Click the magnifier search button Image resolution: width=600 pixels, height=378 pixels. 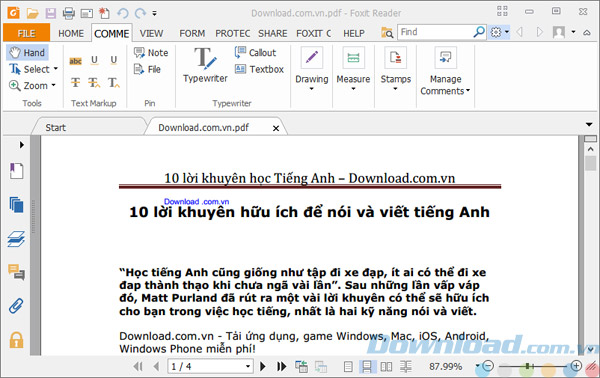tap(479, 32)
